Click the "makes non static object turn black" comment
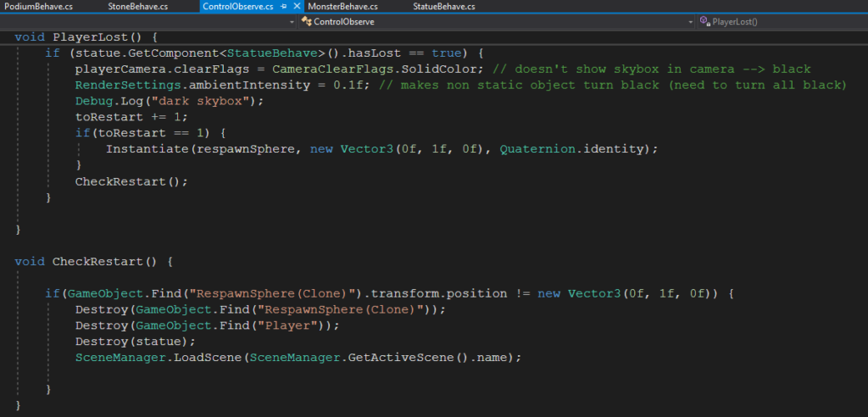This screenshot has width=868, height=417. (613, 86)
